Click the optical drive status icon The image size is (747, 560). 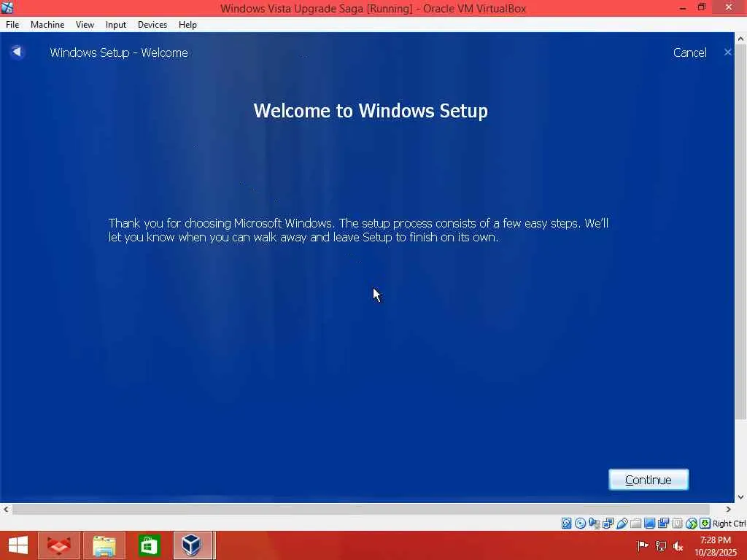(580, 524)
